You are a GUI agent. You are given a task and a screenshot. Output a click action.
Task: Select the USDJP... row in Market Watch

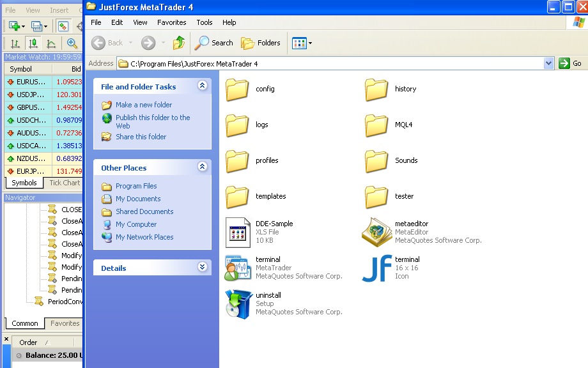[x=44, y=95]
